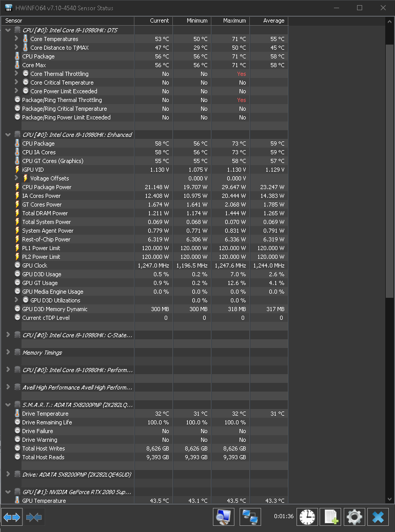Click the Core Max thermometer icon

click(17, 65)
